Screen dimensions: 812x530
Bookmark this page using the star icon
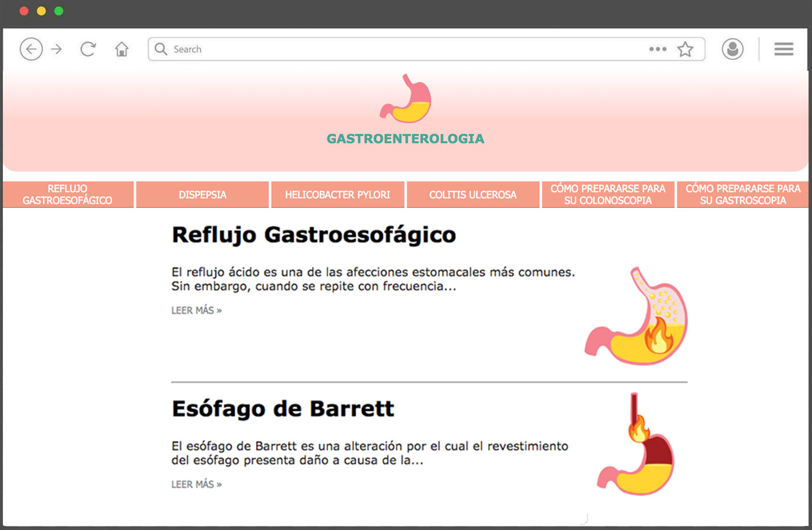click(x=685, y=49)
